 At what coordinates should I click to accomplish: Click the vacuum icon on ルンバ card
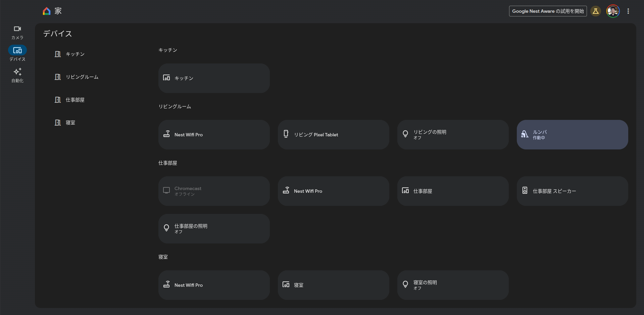(x=525, y=134)
